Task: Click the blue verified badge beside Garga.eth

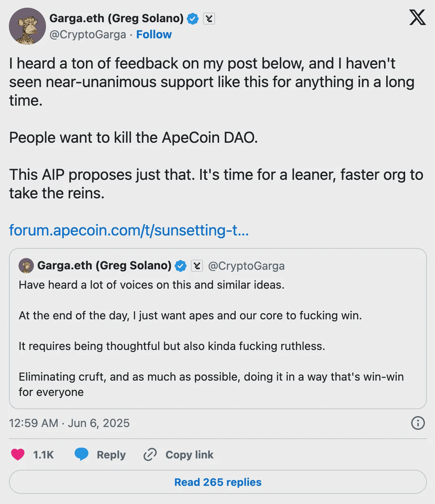Action: click(193, 19)
